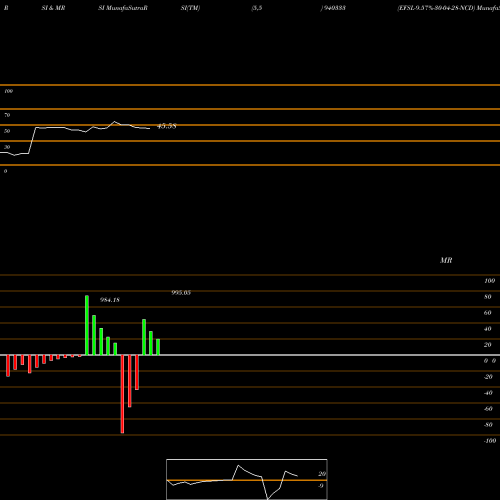
Task: Click the 60 label on MR axis
Action: 488,313
